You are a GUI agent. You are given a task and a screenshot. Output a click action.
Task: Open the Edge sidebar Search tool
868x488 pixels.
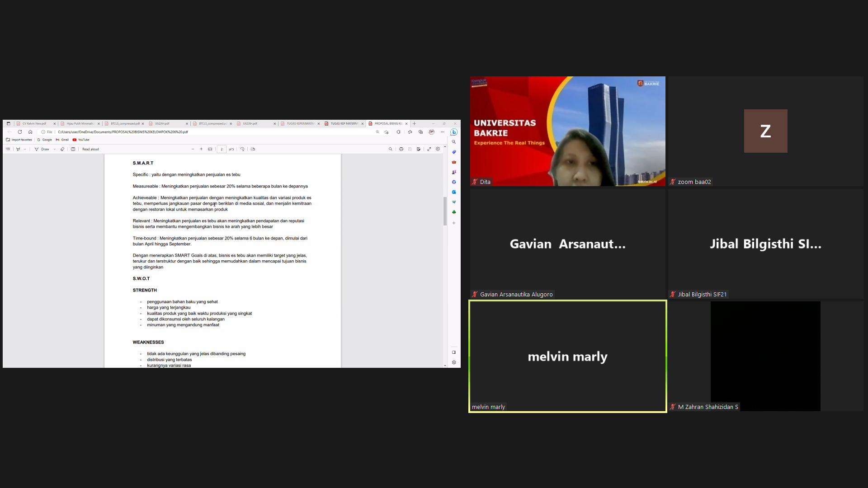[x=454, y=142]
